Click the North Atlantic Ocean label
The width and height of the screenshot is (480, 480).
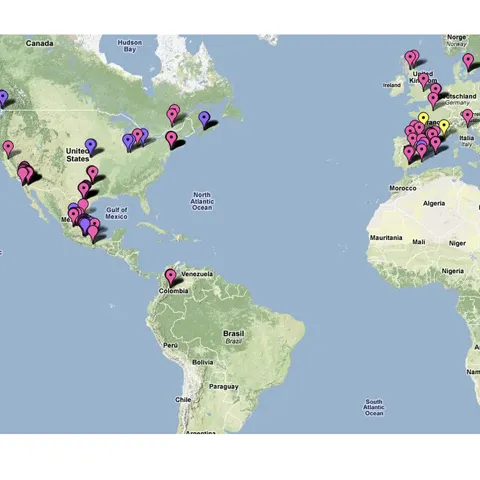202,201
